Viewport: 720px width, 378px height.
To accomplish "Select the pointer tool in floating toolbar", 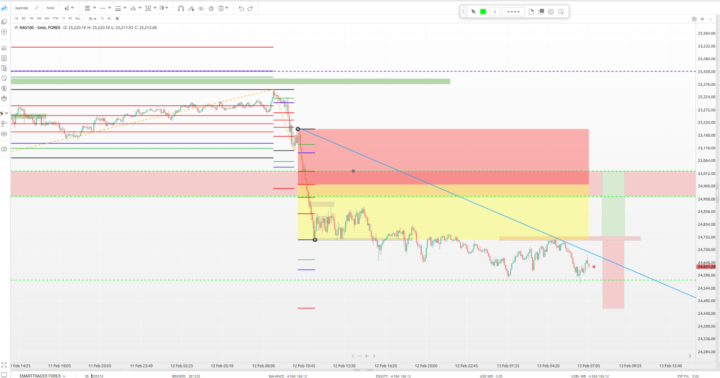I will click(x=473, y=11).
